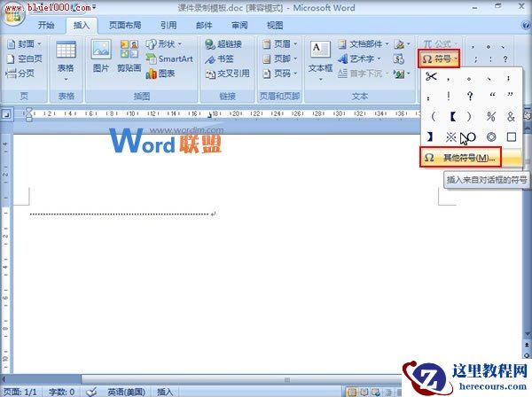The height and width of the screenshot is (397, 532).
Task: Insert the 【 bracket symbol
Action: pyautogui.click(x=452, y=117)
